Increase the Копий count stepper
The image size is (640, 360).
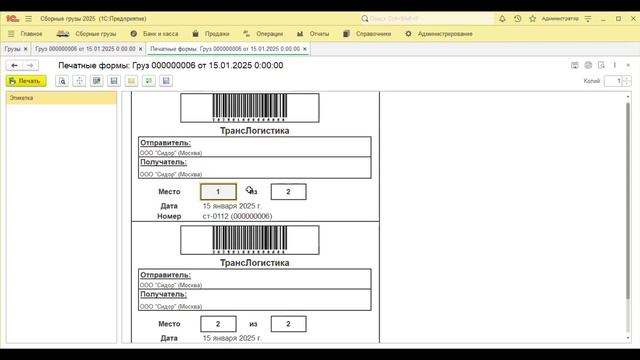(627, 78)
